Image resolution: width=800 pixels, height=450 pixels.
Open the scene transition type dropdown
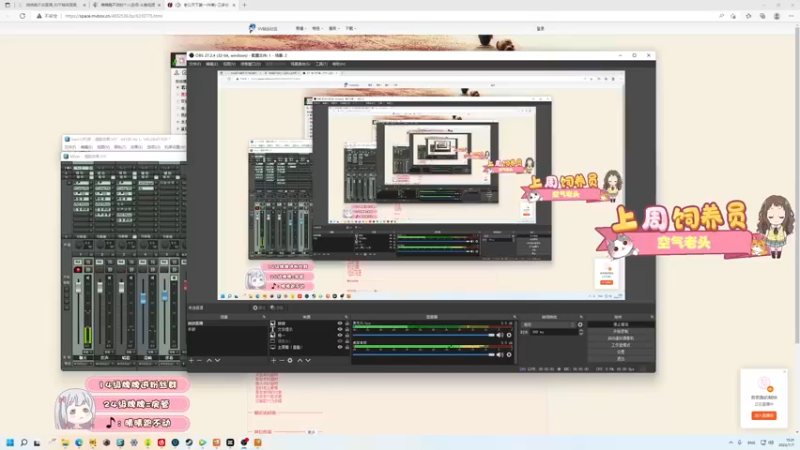click(548, 324)
